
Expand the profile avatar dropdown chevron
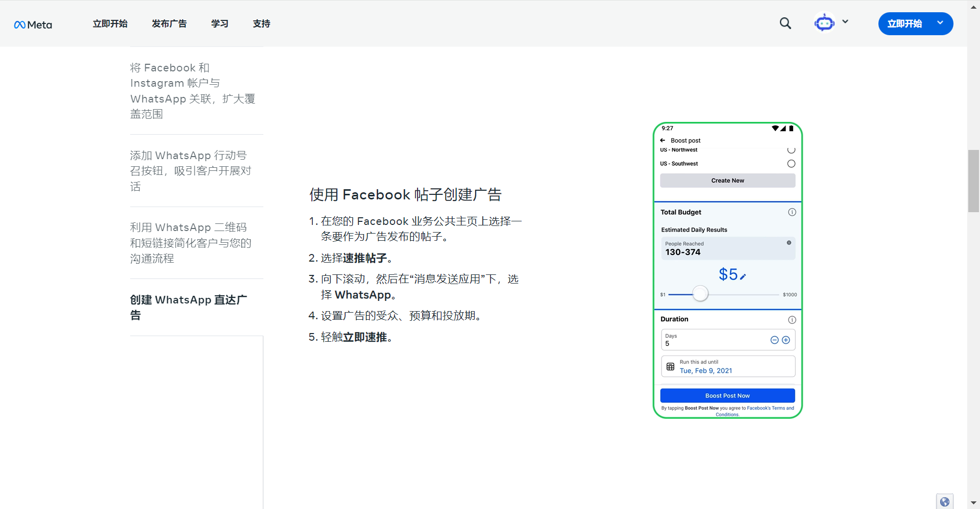[x=845, y=22]
